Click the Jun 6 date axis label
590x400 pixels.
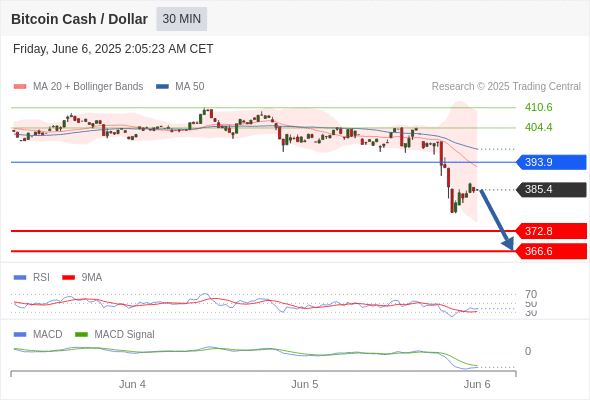tap(477, 384)
